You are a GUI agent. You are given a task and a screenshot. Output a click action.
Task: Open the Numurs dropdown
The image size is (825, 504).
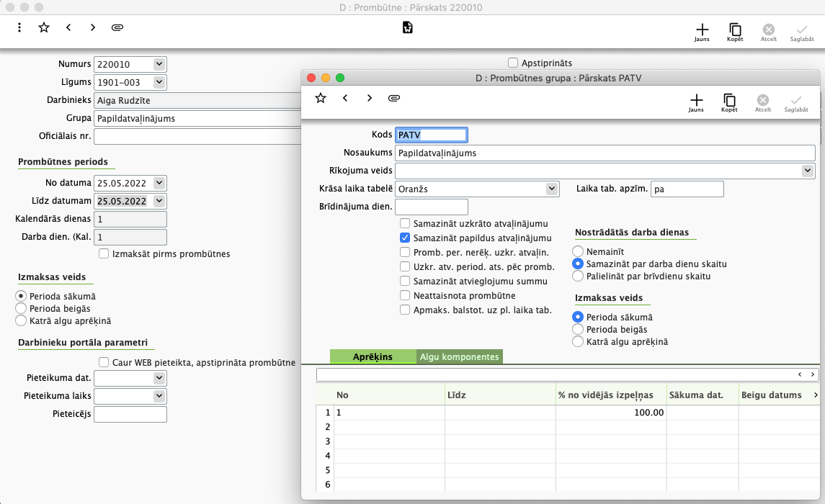pos(159,63)
